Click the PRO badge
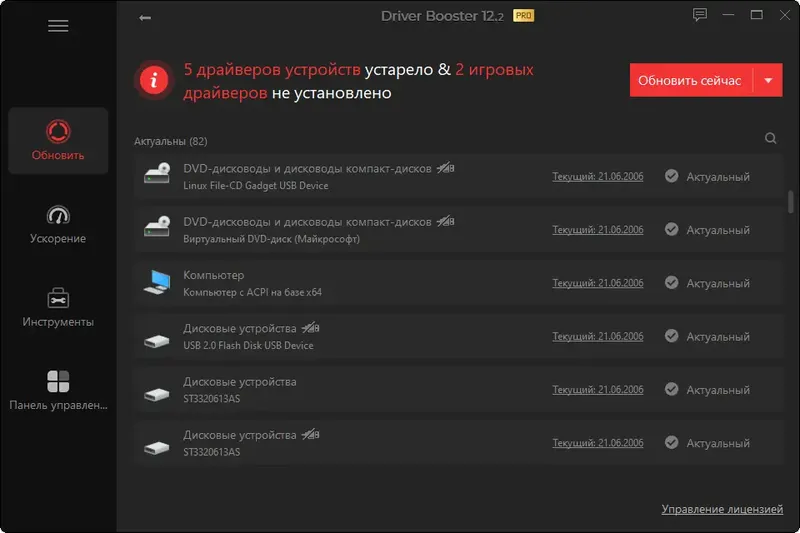The width and height of the screenshot is (800, 533). pyautogui.click(x=523, y=16)
